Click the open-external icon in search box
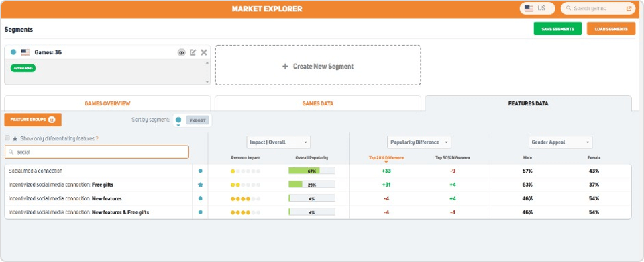 pos(629,8)
